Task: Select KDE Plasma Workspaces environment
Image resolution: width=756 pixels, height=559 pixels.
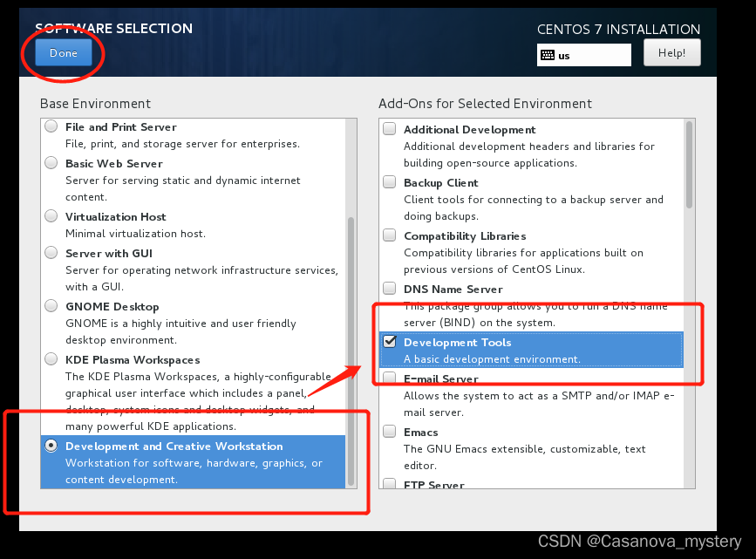Action: click(51, 358)
